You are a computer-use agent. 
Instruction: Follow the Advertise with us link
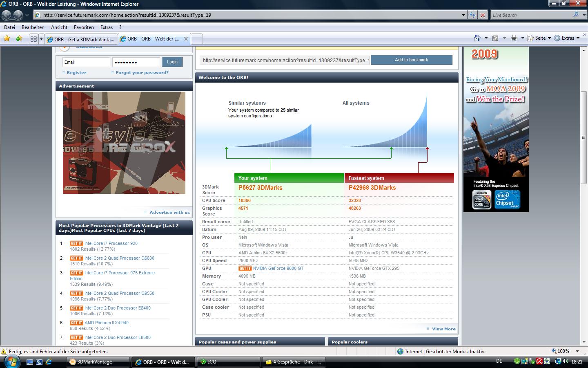pos(169,212)
